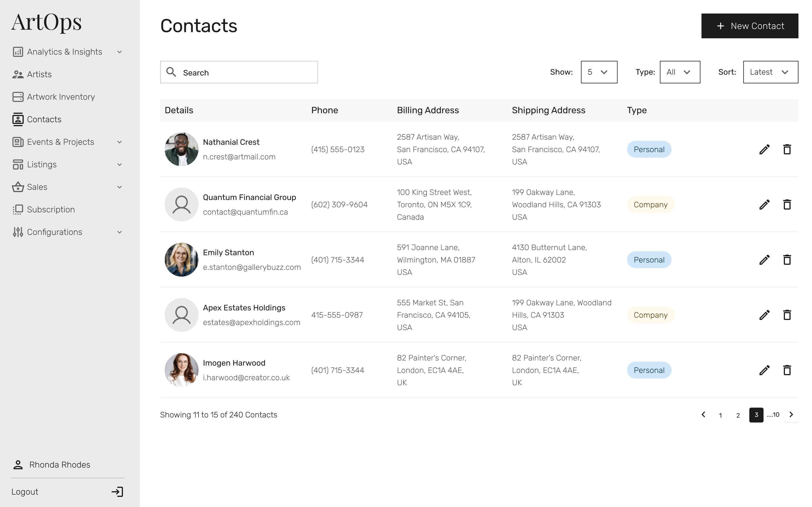
Task: Click into the Search field
Action: coord(239,72)
